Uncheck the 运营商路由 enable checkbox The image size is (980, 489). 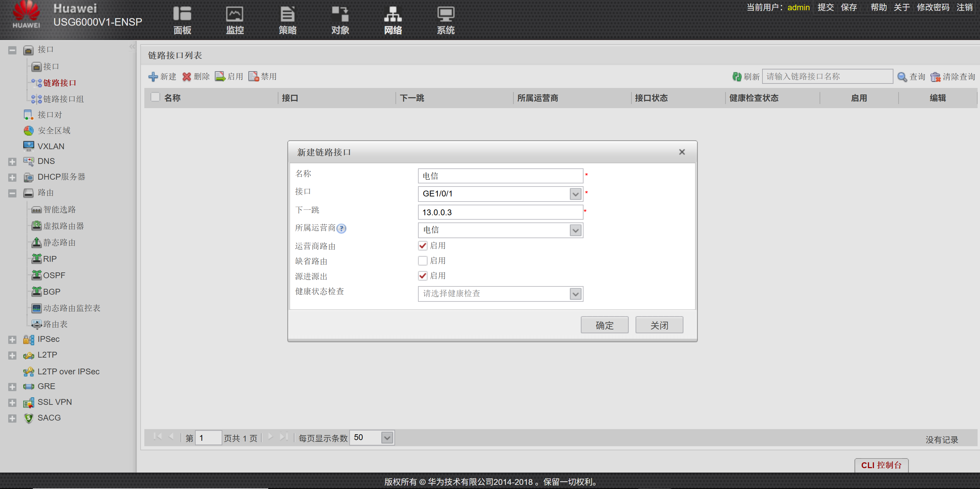pos(422,246)
